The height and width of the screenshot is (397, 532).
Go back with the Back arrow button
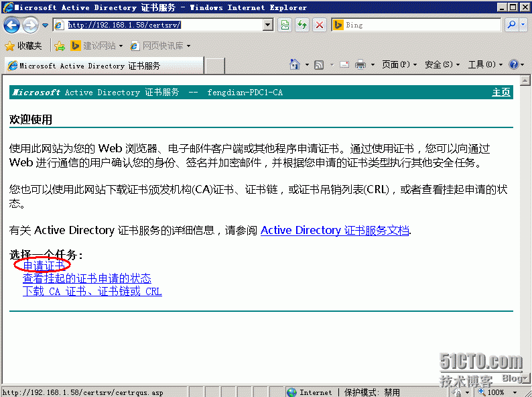pos(12,25)
